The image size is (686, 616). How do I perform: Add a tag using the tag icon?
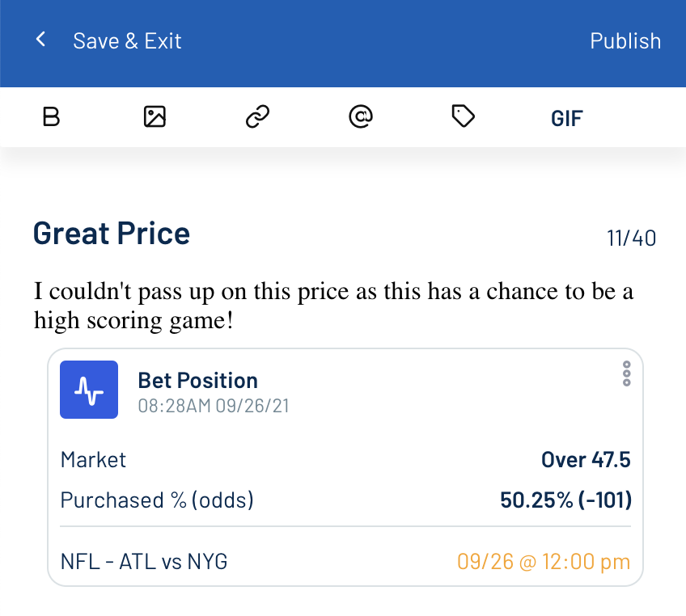click(463, 116)
